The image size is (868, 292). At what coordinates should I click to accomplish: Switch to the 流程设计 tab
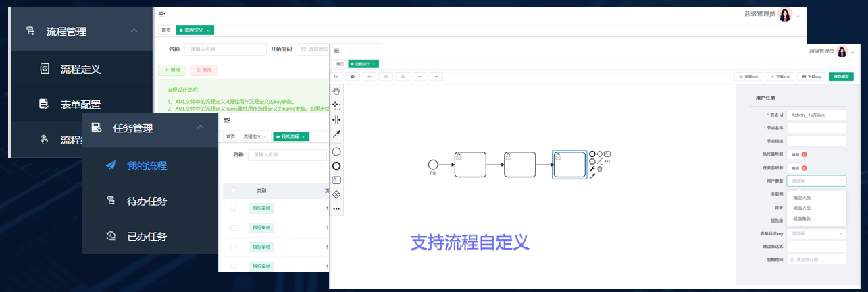[x=363, y=64]
